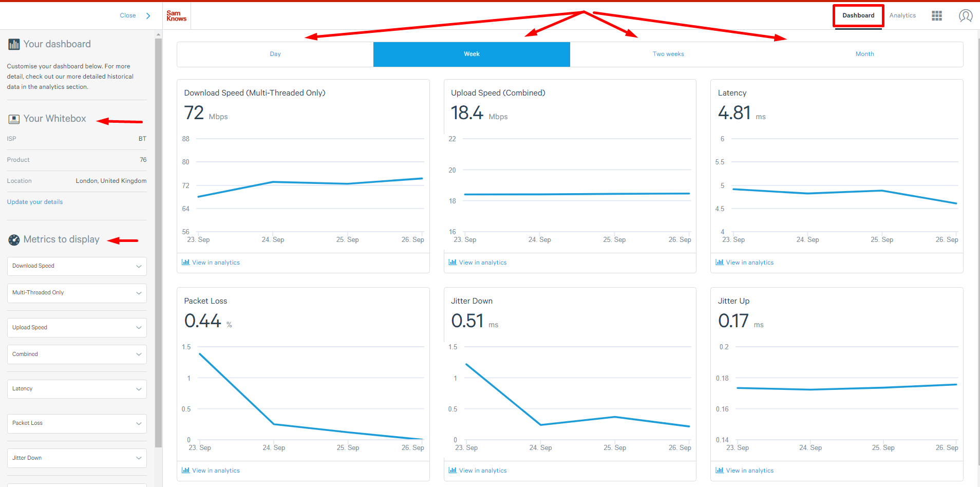
Task: Expand the Download Speed metric dropdown
Action: (77, 266)
